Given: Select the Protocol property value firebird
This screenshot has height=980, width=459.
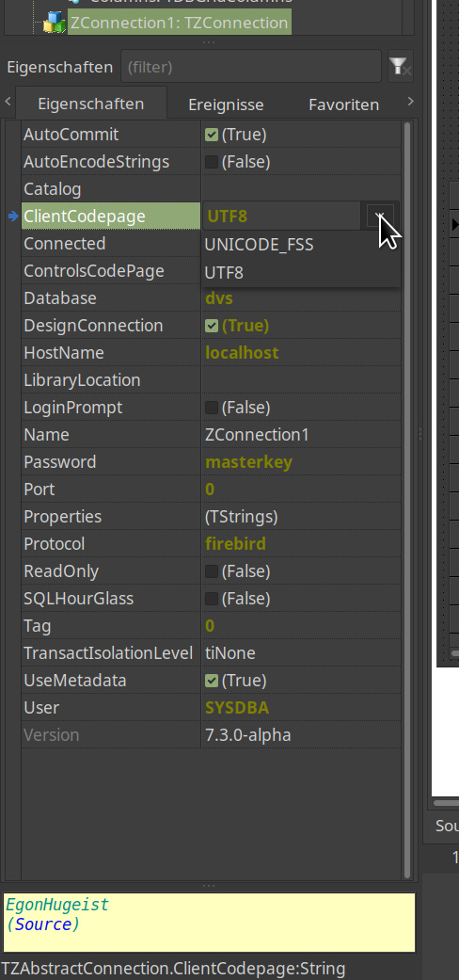Looking at the screenshot, I should point(235,544).
